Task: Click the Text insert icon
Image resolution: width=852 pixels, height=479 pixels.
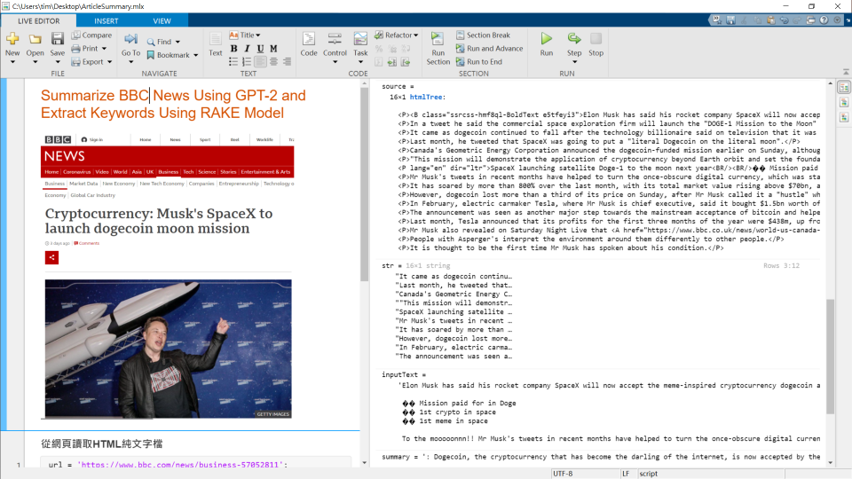Action: pyautogui.click(x=215, y=39)
